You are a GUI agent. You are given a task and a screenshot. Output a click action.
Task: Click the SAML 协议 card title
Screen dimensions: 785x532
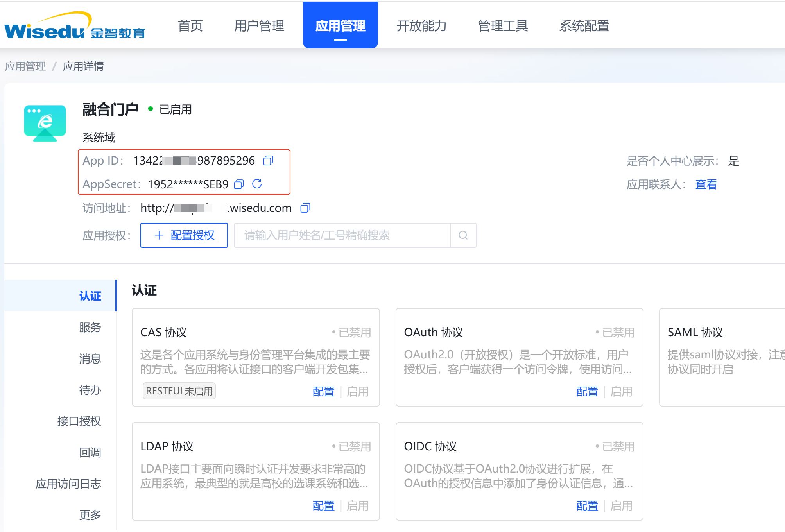[695, 332]
